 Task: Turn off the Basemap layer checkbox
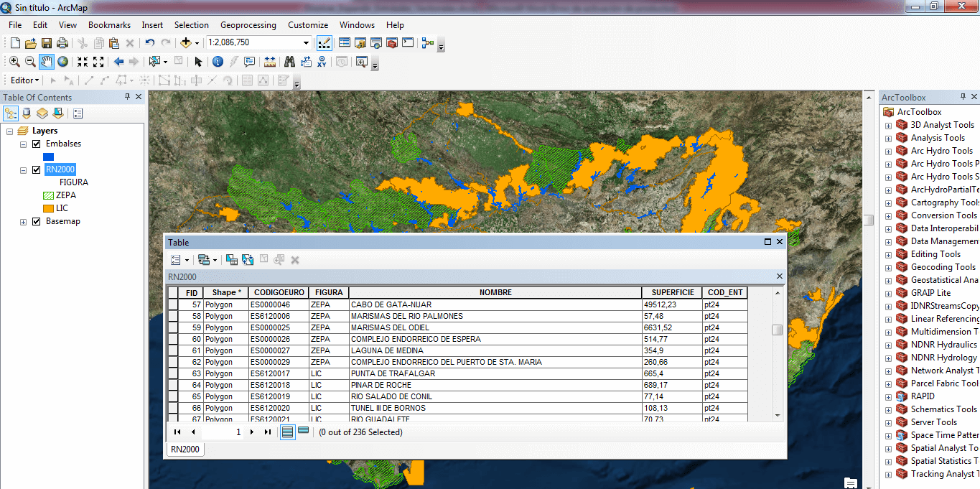[36, 221]
